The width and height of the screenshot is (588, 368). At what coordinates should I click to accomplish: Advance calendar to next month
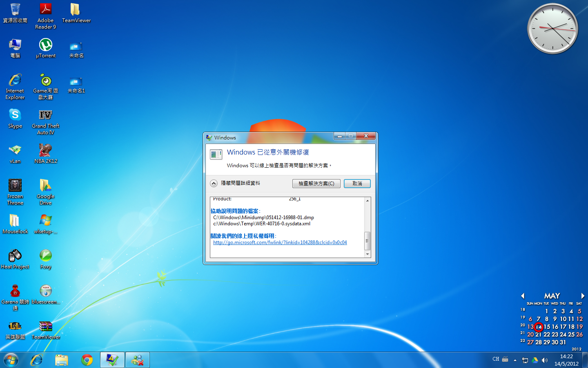tap(583, 296)
